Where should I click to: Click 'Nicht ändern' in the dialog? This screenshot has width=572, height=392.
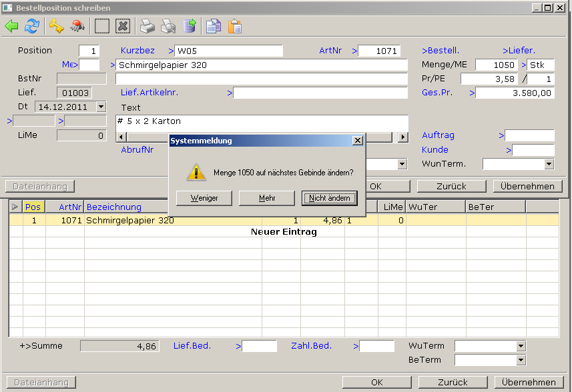329,198
